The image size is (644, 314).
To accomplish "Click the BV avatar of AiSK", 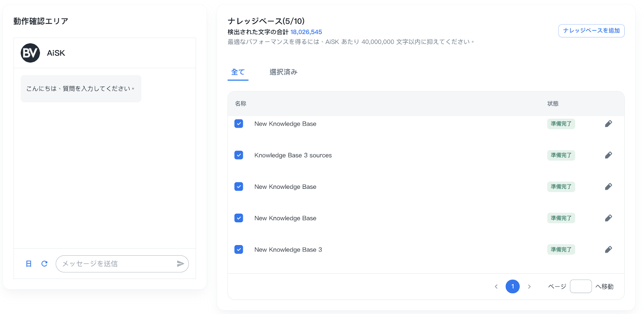I will (x=30, y=53).
